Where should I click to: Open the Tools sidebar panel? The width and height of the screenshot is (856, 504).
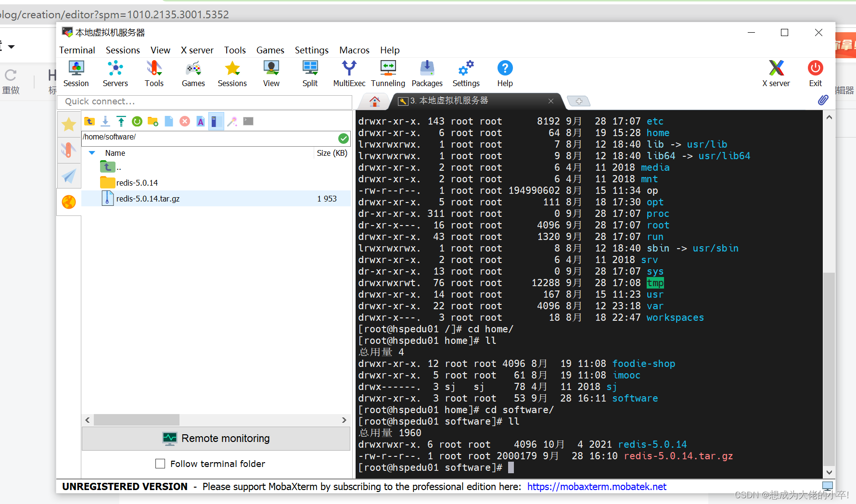(69, 150)
